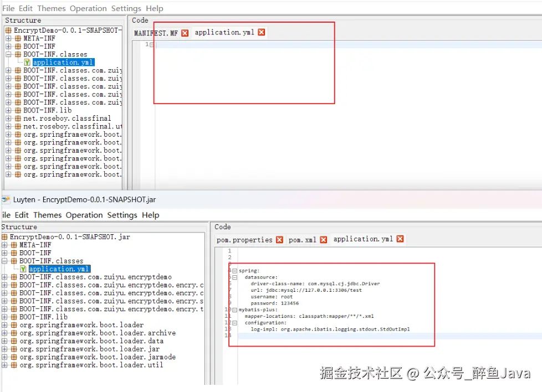Click package icon beside net.roseboy.classfinal
The width and height of the screenshot is (542, 392).
(18, 118)
